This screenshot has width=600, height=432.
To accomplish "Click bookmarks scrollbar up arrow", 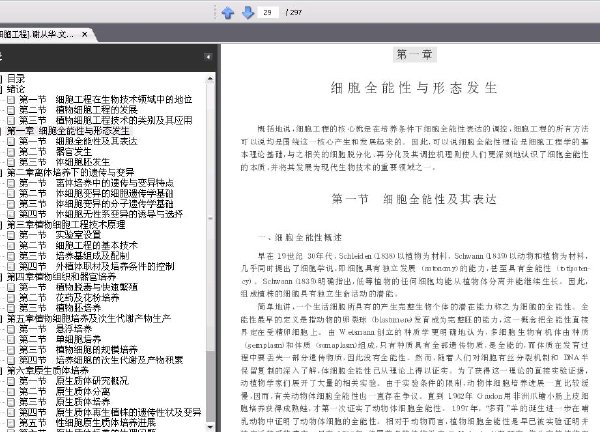I will [x=210, y=78].
